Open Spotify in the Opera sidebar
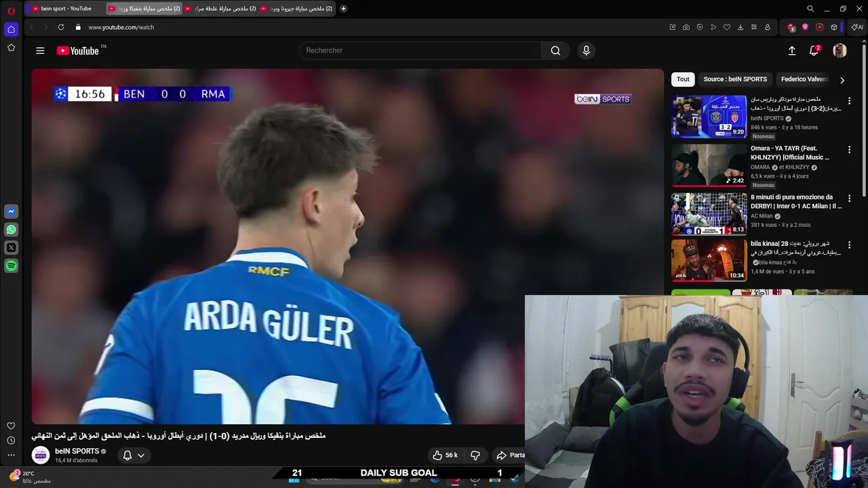Screen dimensions: 868x488 (x=11, y=266)
